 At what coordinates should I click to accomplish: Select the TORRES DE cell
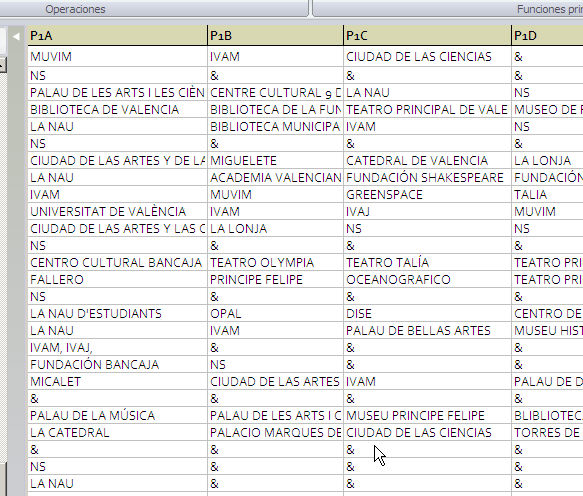click(x=547, y=432)
